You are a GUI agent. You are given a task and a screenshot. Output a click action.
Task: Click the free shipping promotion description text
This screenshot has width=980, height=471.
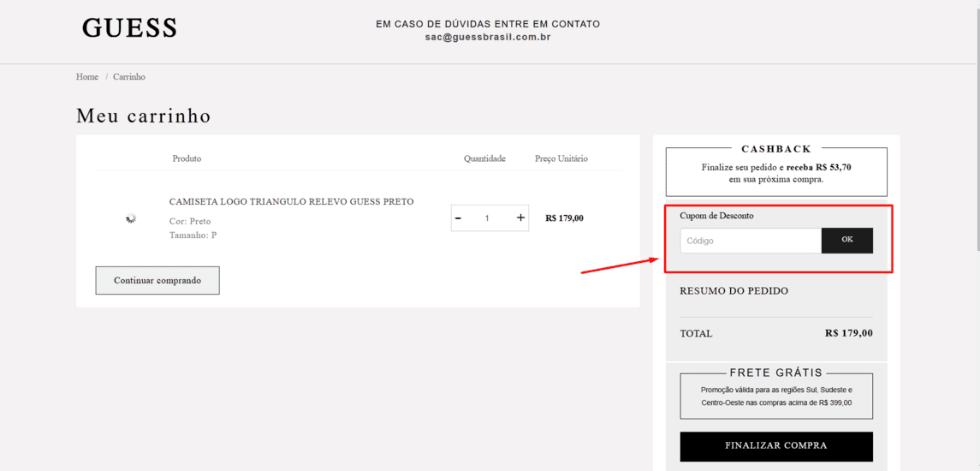[x=776, y=396]
